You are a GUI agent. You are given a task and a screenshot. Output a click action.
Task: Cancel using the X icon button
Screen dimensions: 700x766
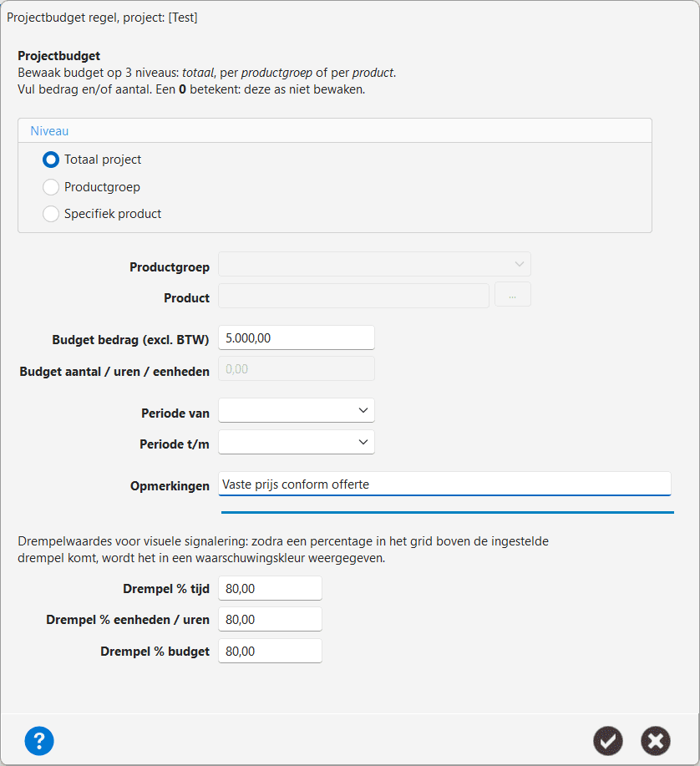(656, 741)
